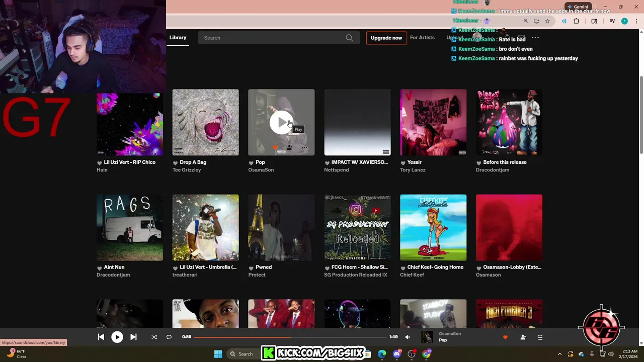Open Hain artist link
This screenshot has height=362, width=644.
[x=102, y=170]
